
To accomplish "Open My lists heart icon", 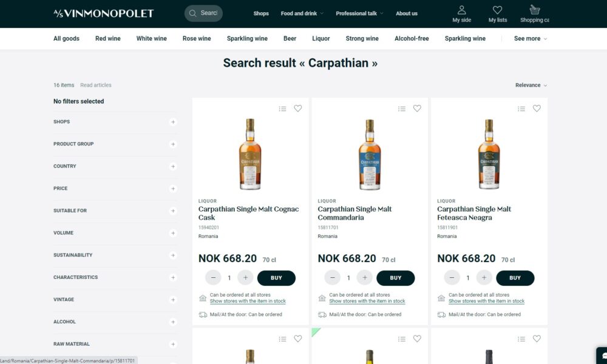I will (497, 10).
